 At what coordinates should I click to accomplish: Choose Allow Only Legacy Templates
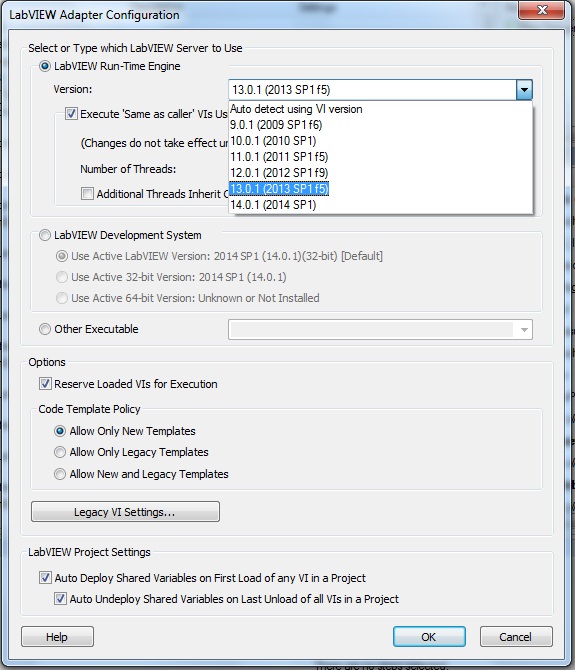tap(60, 452)
